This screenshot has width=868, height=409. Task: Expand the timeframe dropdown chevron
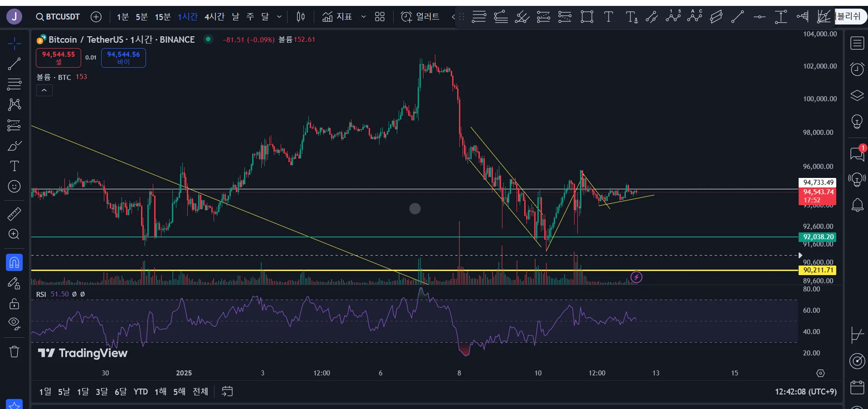279,17
